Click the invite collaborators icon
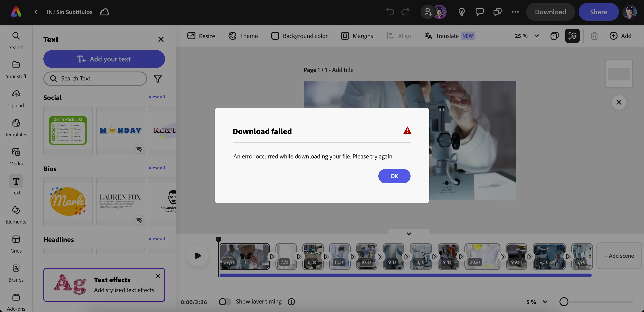The image size is (644, 312). [428, 12]
